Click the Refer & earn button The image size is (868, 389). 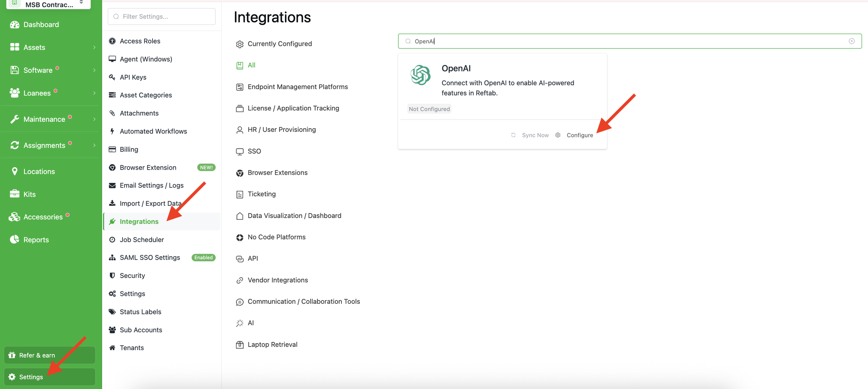point(50,355)
